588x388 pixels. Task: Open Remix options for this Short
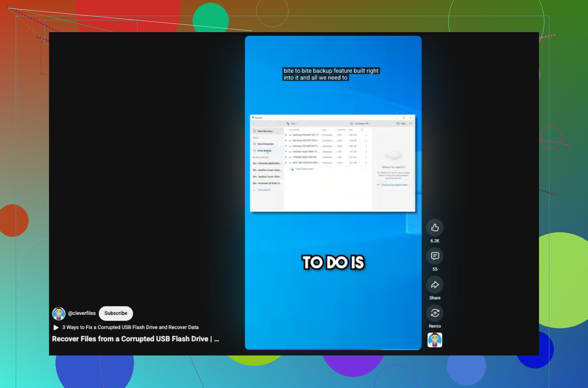(x=435, y=313)
